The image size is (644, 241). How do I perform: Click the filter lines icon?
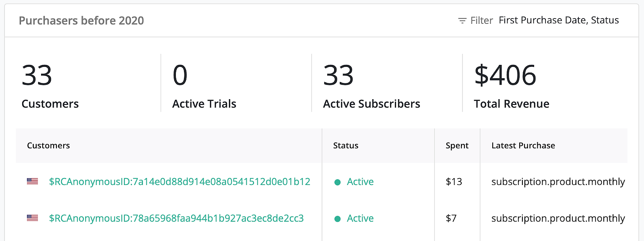click(x=462, y=21)
